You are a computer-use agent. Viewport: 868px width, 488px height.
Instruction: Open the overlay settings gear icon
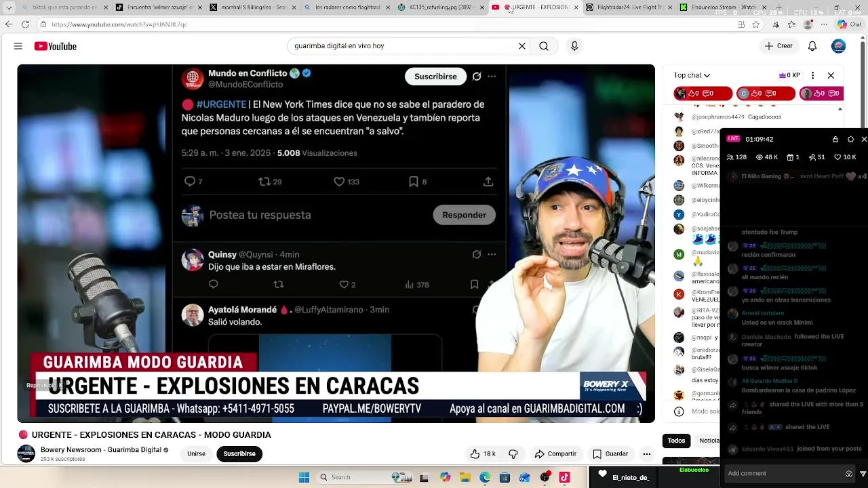coord(851,139)
